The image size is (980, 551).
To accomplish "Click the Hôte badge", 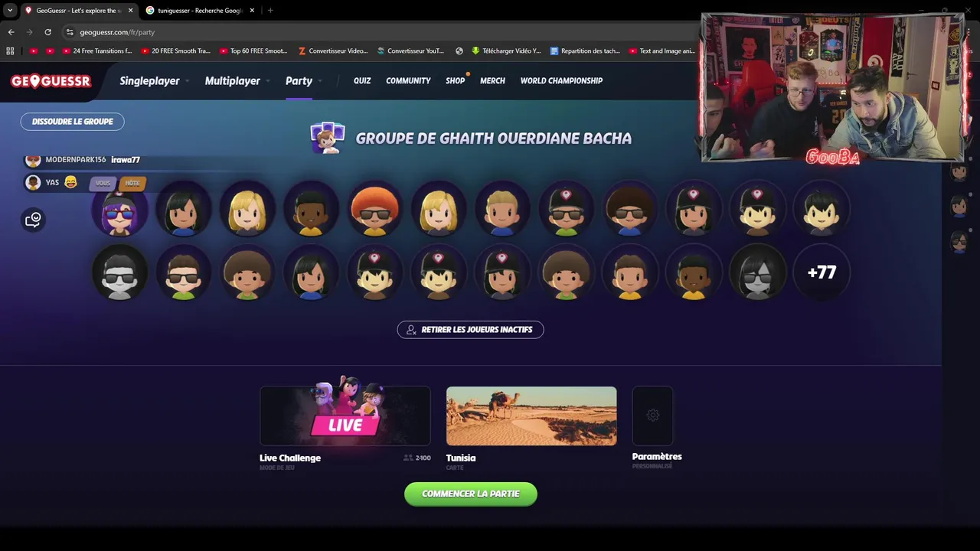I will coord(132,183).
